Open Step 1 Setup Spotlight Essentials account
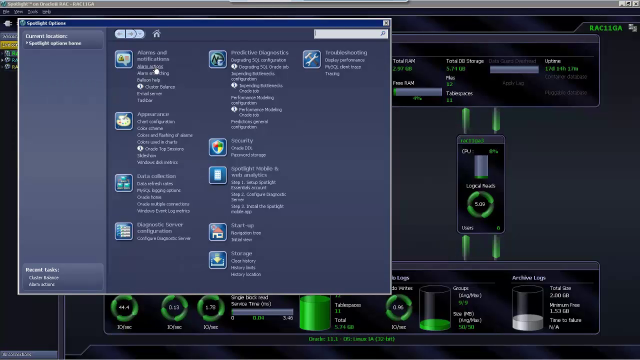The height and width of the screenshot is (360, 640). point(253,185)
